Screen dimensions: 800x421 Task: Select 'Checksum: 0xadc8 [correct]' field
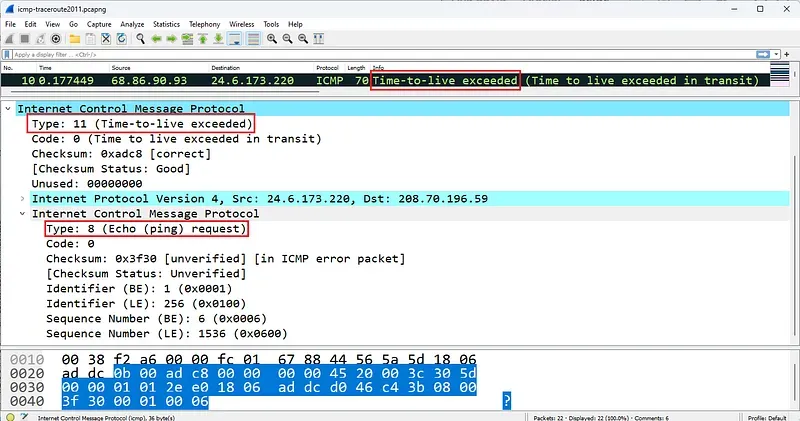121,154
